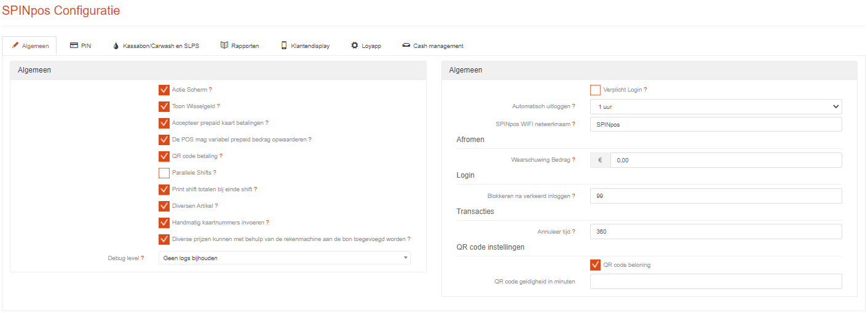Click the phone icon for Klantendisplay

284,46
